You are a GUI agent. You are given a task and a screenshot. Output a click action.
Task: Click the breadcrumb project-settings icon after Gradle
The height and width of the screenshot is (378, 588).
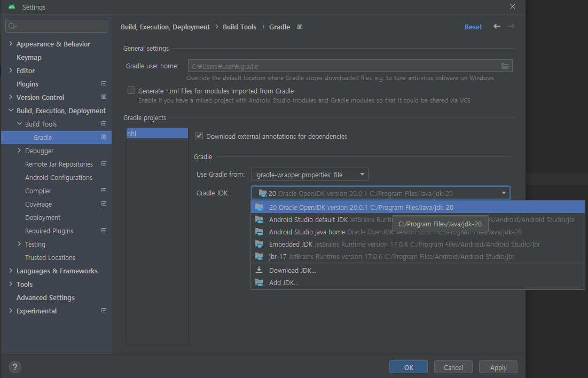coord(300,27)
